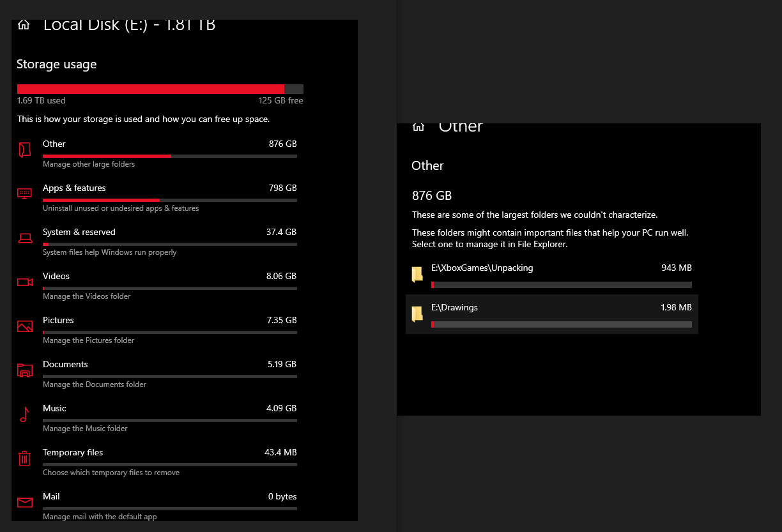Click the '0 bytes' value
782x532 pixels.
pos(282,497)
